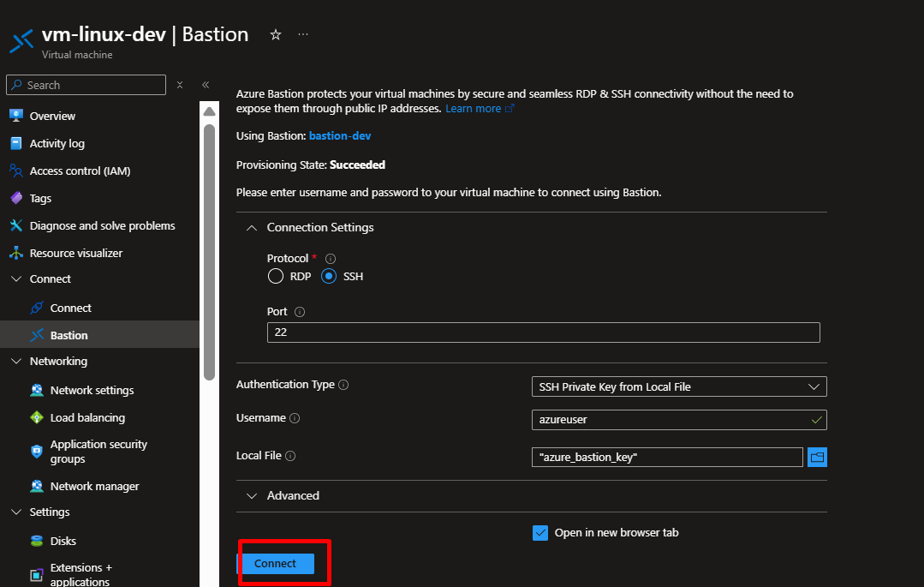Image resolution: width=924 pixels, height=587 pixels.
Task: Select the RDP protocol radio button
Action: coord(276,277)
